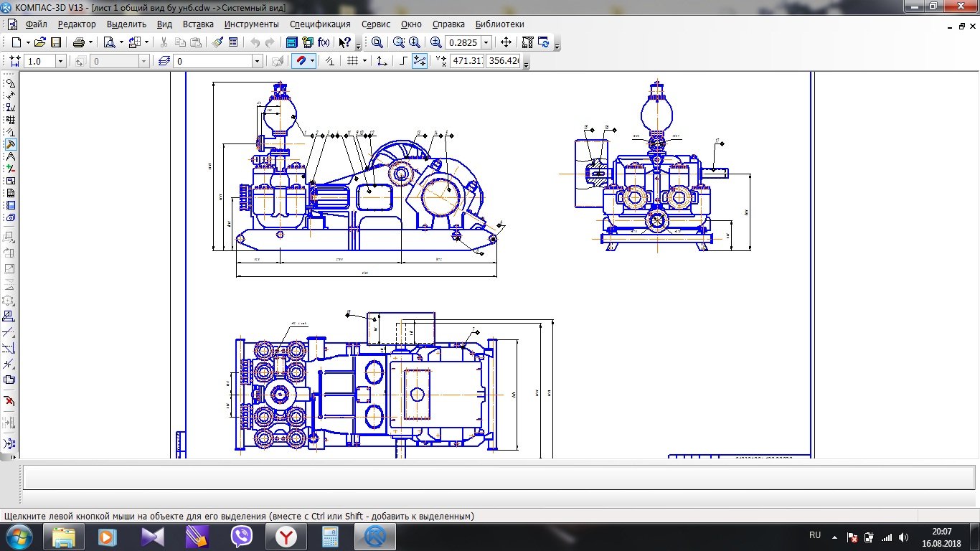Toggle the grid display button

352,62
